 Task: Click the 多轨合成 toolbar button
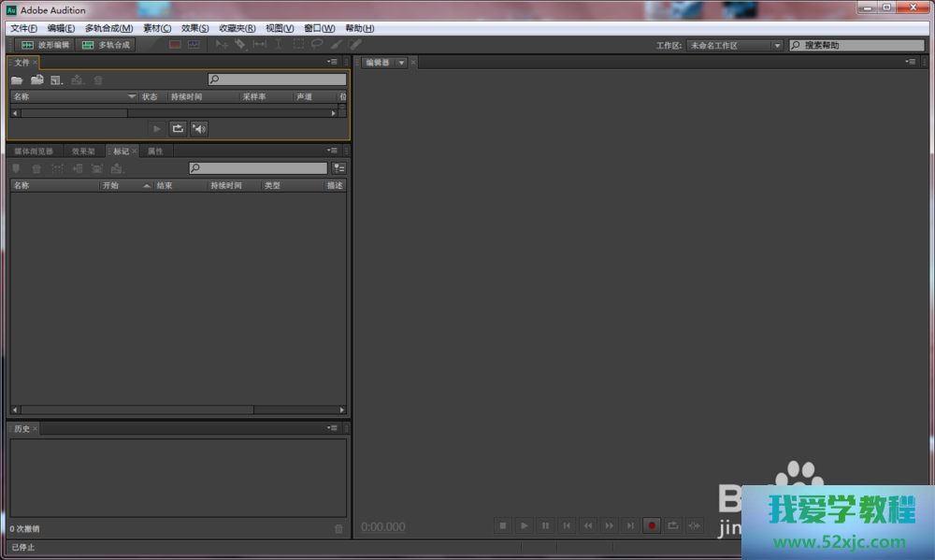point(106,45)
